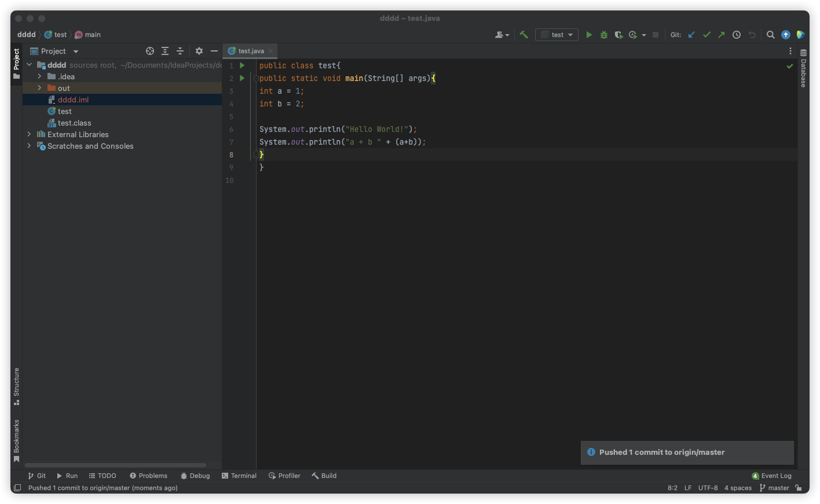820x504 pixels.
Task: Click the 8:2 cursor position indicator
Action: pyautogui.click(x=672, y=488)
